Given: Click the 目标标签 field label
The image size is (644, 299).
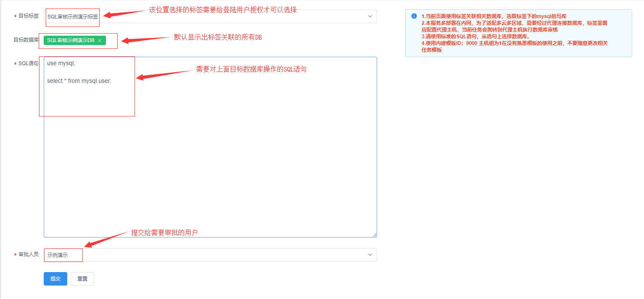Looking at the screenshot, I should [29, 16].
